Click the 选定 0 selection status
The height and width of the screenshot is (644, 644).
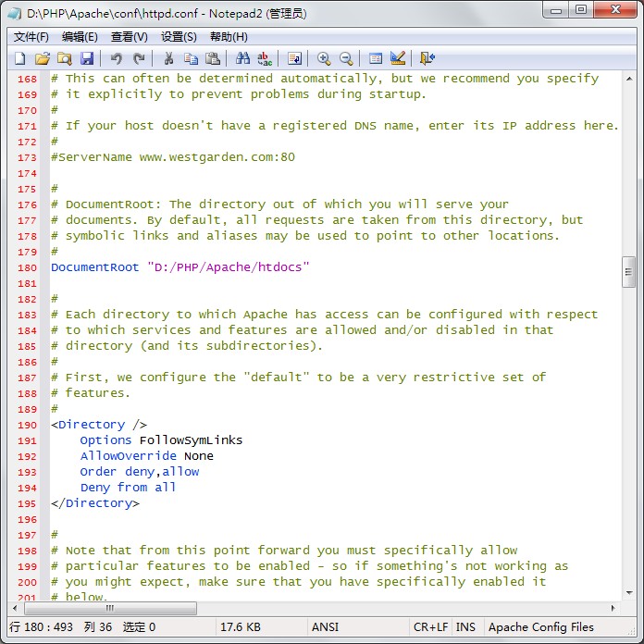(139, 627)
